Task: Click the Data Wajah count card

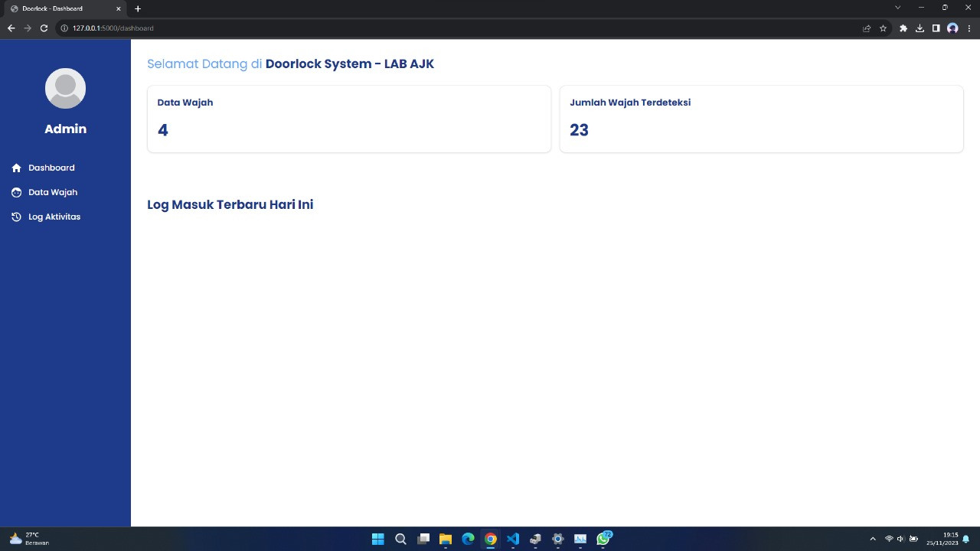Action: 348,119
